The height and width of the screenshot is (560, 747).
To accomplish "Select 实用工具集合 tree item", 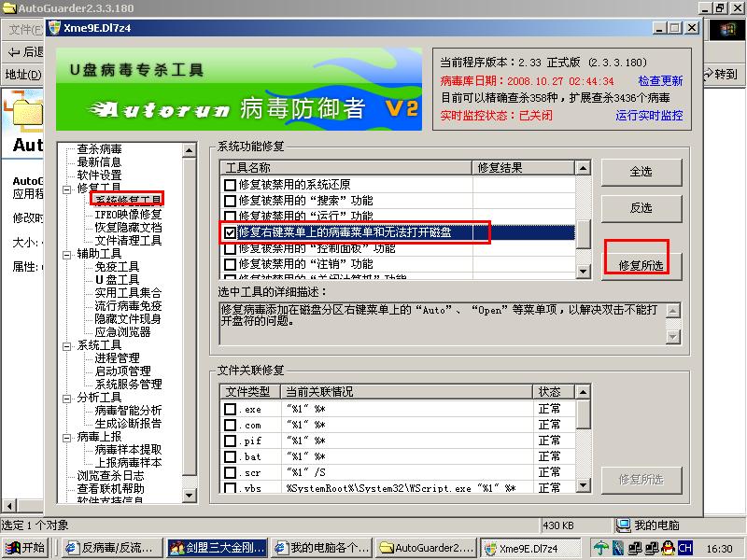I will click(128, 292).
